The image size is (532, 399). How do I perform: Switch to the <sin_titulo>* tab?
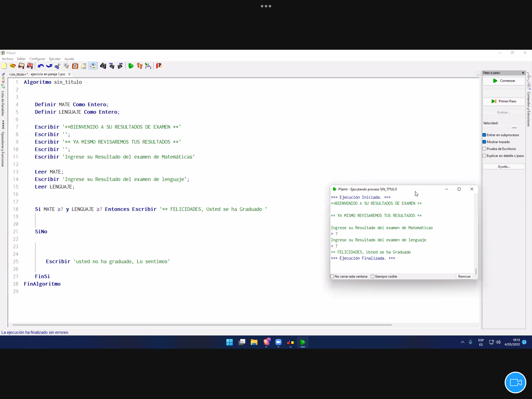coord(18,74)
